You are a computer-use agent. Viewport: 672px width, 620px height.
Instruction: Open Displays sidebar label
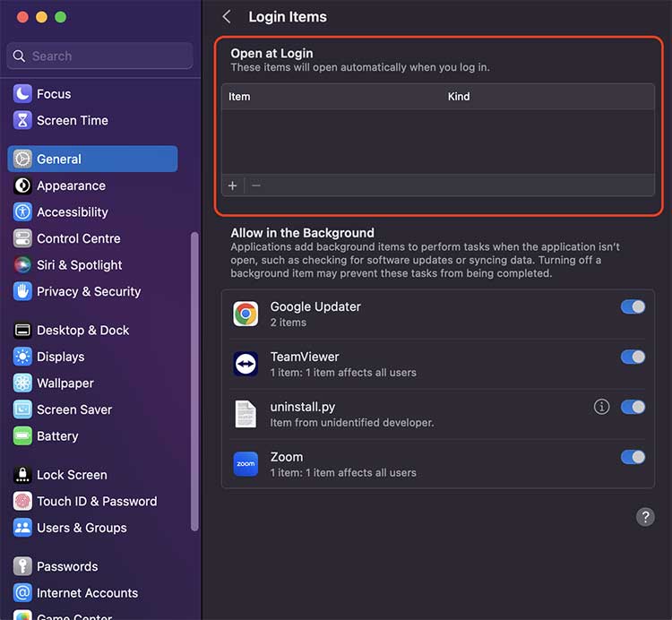(61, 357)
